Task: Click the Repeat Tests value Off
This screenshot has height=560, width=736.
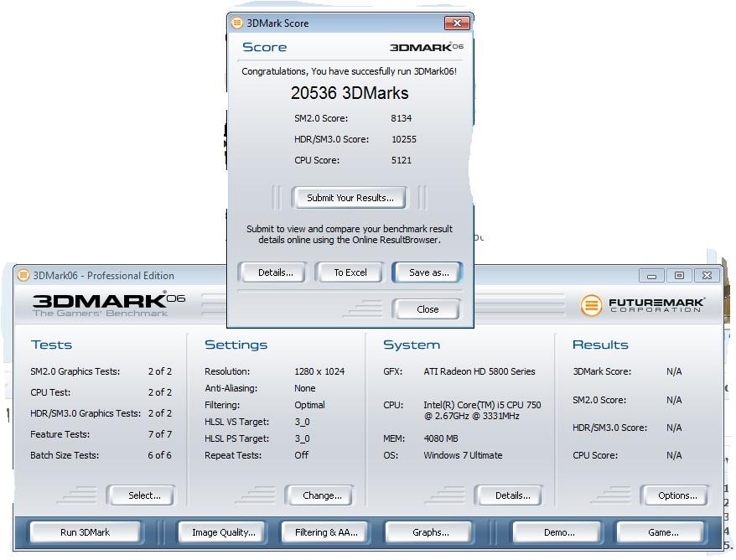Action: pyautogui.click(x=301, y=455)
